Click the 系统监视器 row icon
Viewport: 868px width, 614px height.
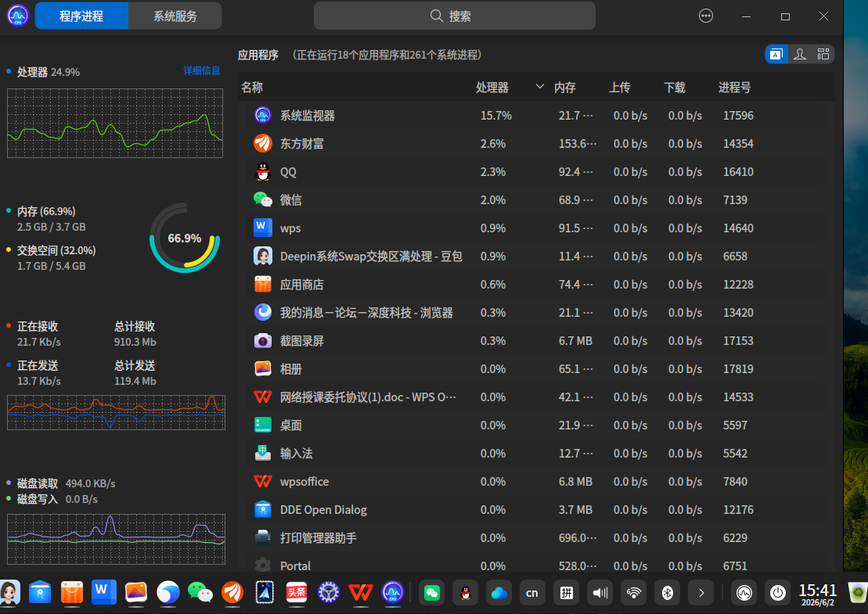point(263,115)
